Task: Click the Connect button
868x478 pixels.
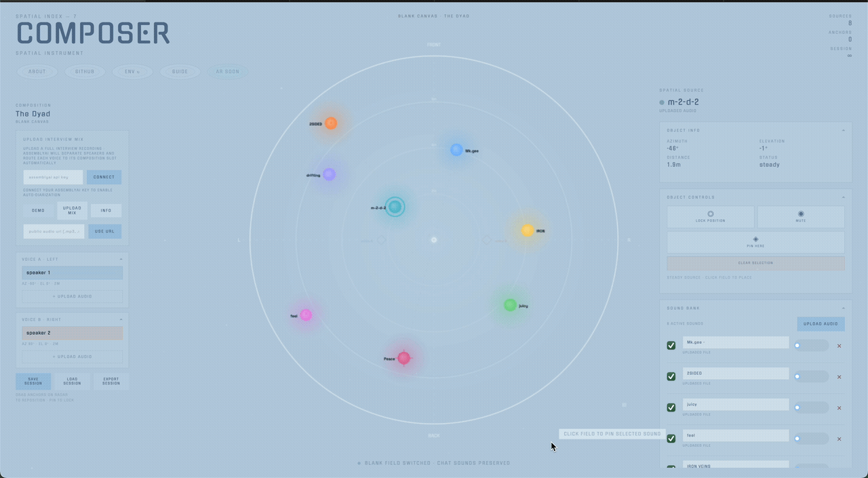Action: click(104, 177)
